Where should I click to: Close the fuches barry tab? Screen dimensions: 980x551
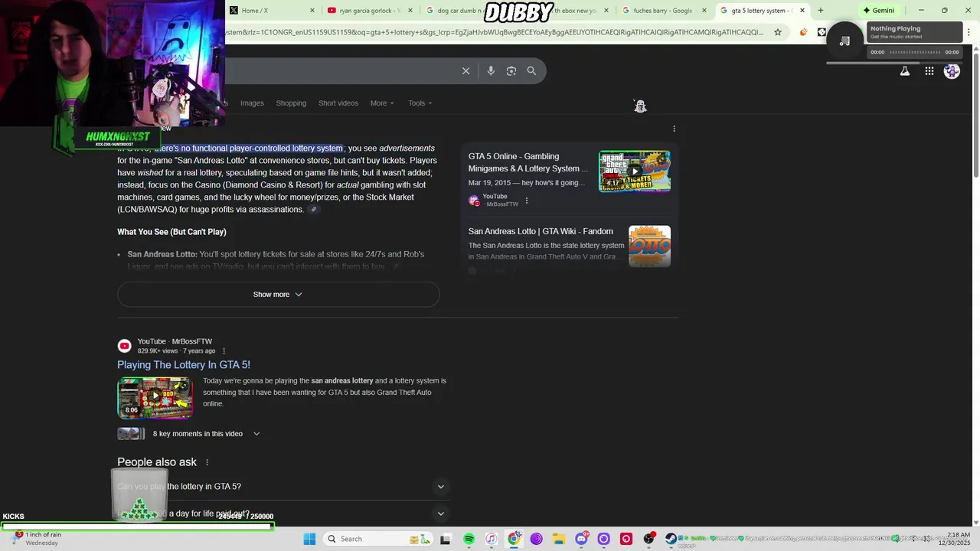pos(704,11)
